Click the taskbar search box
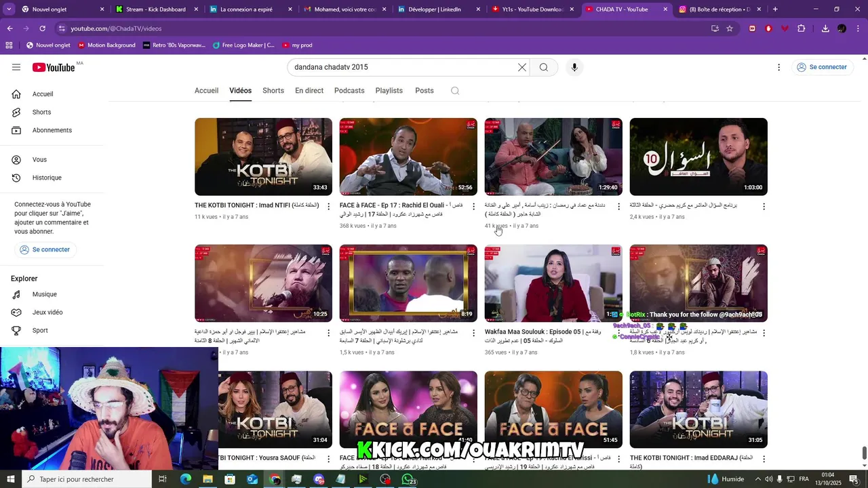This screenshot has width=868, height=488. click(87, 479)
